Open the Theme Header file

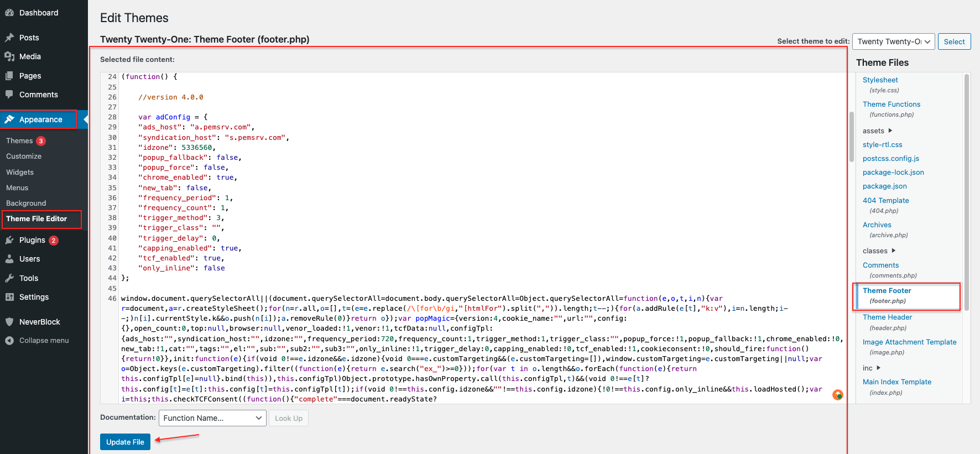pyautogui.click(x=887, y=317)
